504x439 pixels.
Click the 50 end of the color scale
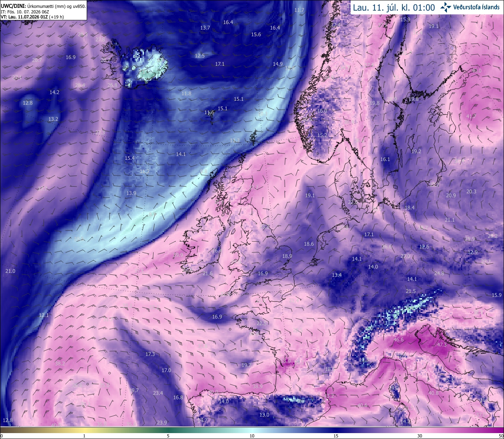(x=501, y=436)
